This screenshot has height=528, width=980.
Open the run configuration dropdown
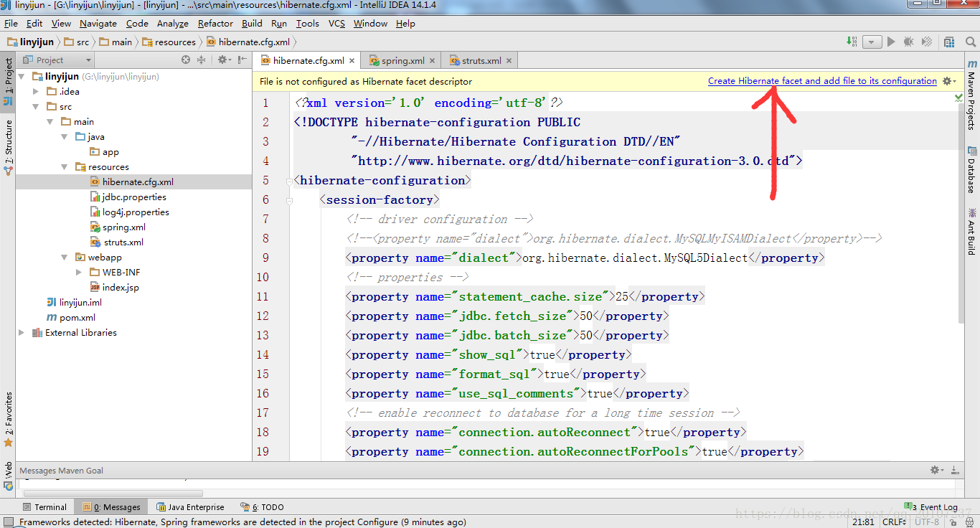(x=872, y=42)
